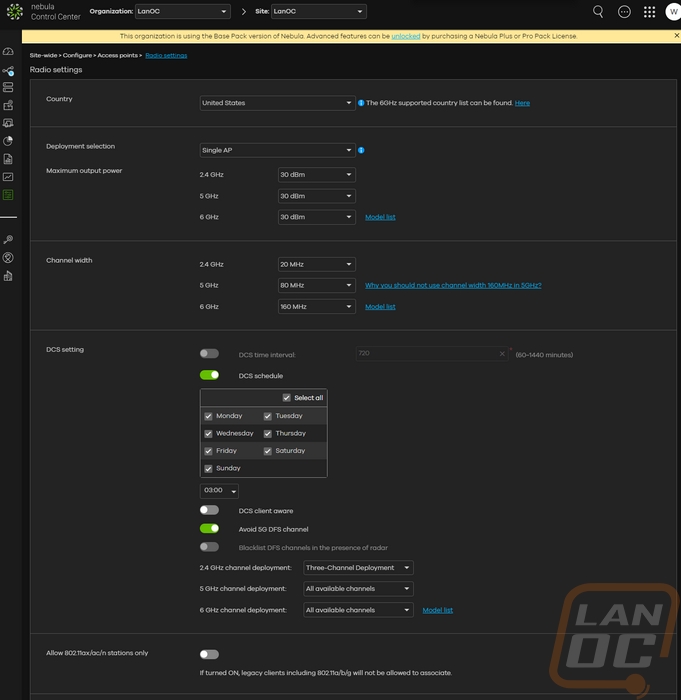Open the 5 GHz channel width dropdown
The image size is (681, 700).
[x=317, y=285]
